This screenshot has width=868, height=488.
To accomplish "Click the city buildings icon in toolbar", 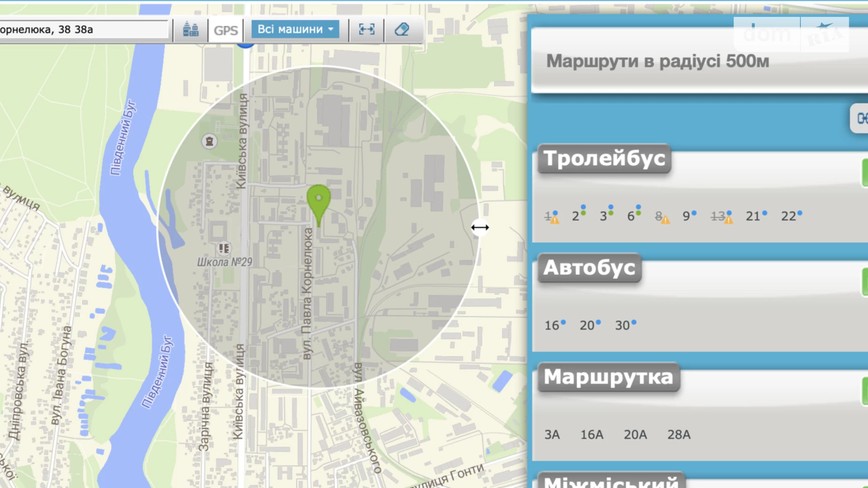I will [x=190, y=30].
